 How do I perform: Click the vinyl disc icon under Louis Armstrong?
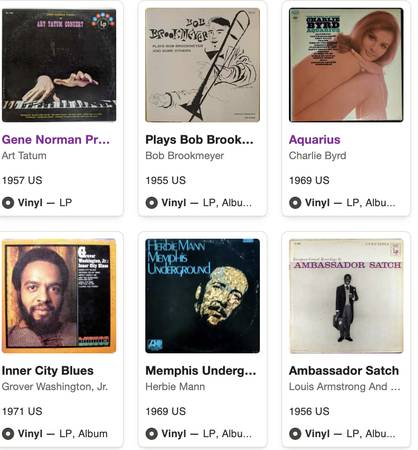pos(295,434)
